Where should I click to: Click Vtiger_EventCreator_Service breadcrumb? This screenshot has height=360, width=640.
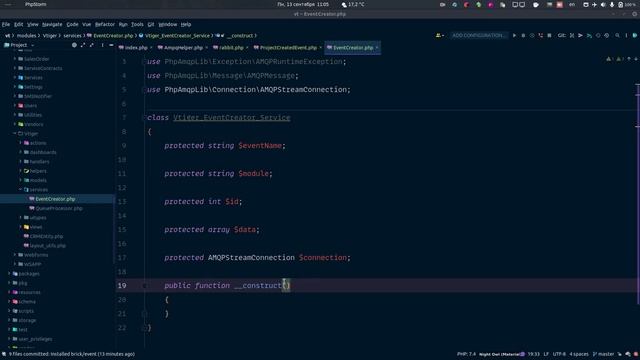pos(177,36)
